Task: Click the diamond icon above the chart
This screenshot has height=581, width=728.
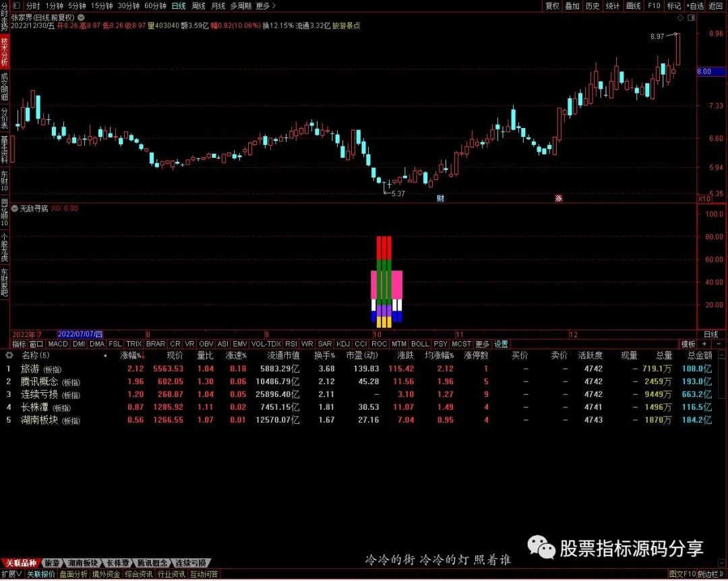Action: click(x=681, y=18)
